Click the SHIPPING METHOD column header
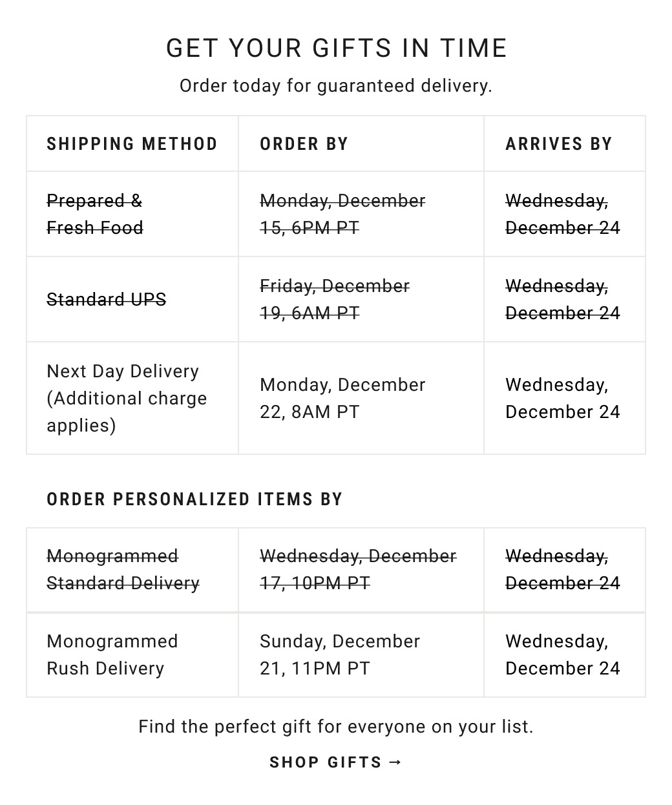 point(132,143)
